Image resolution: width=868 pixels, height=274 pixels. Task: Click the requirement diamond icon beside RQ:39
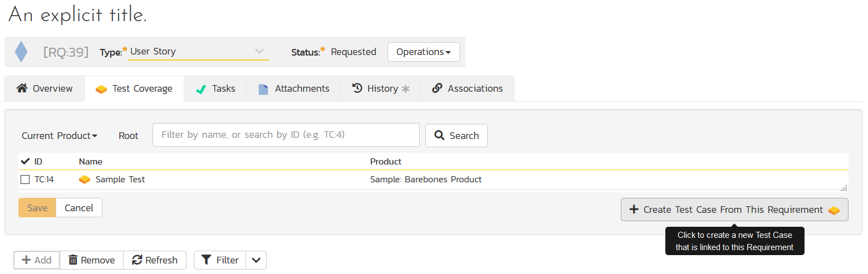point(21,52)
